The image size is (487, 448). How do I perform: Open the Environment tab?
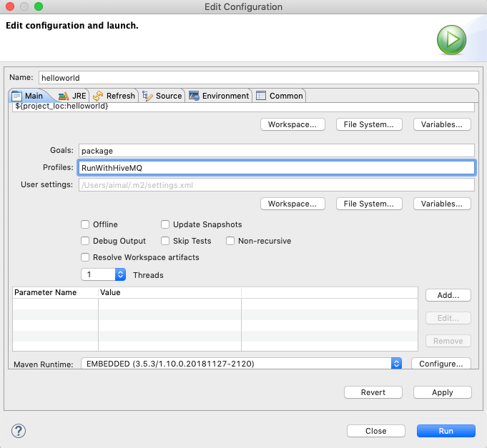click(x=219, y=96)
